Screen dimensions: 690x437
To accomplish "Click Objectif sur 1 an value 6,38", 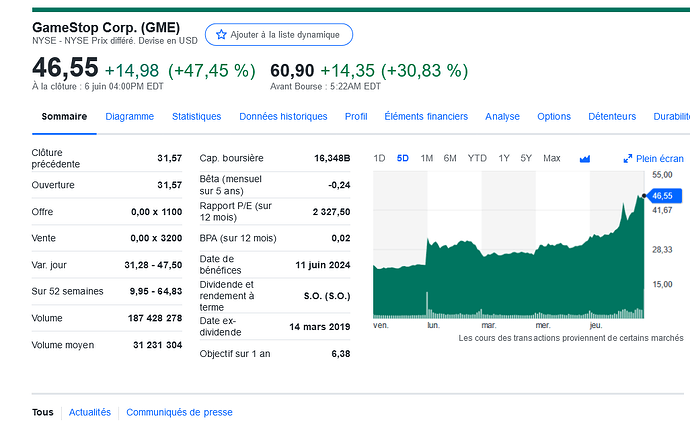I will coord(341,354).
